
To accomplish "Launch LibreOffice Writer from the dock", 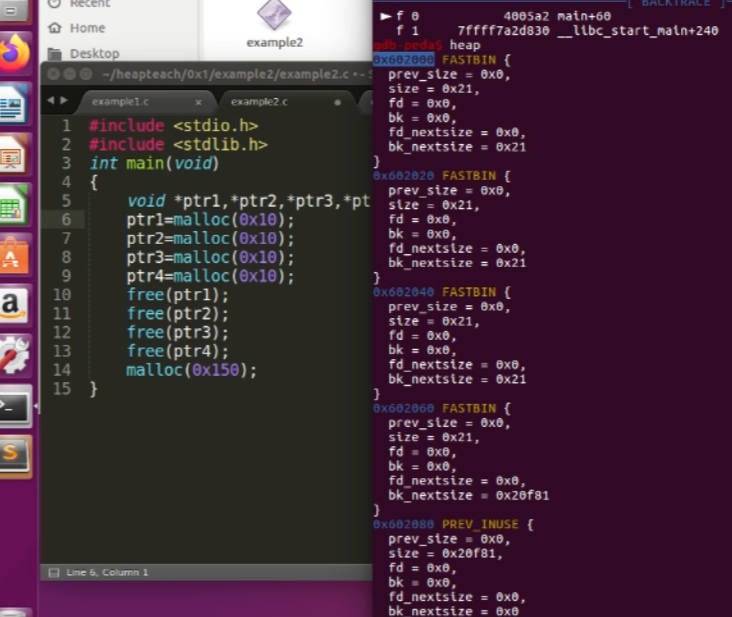I will coord(16,104).
